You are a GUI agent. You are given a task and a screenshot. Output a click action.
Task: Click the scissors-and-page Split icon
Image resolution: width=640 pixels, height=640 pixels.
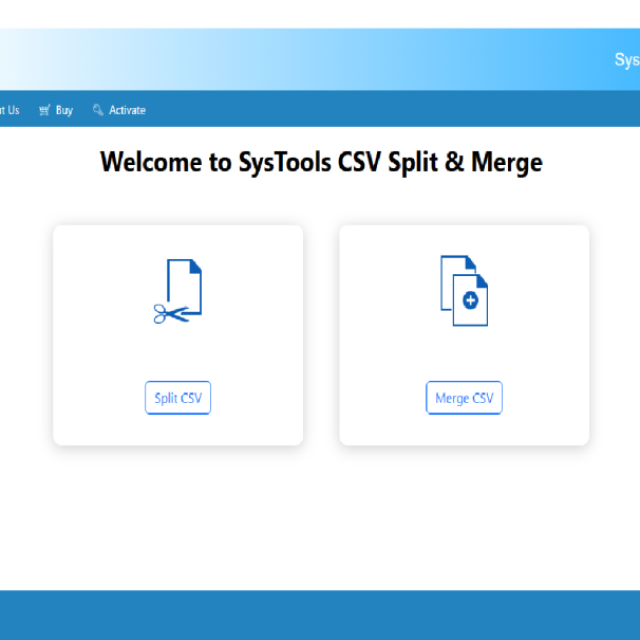pos(179,291)
